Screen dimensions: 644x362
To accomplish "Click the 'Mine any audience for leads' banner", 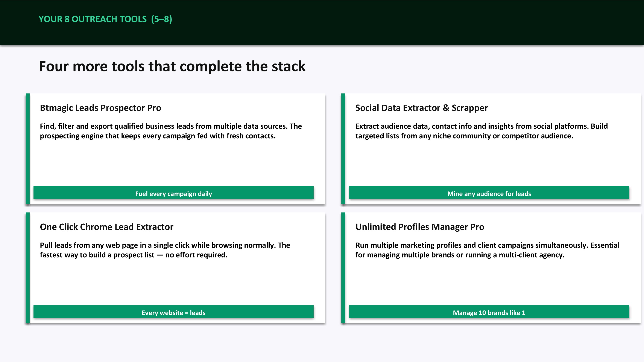I will tap(489, 193).
